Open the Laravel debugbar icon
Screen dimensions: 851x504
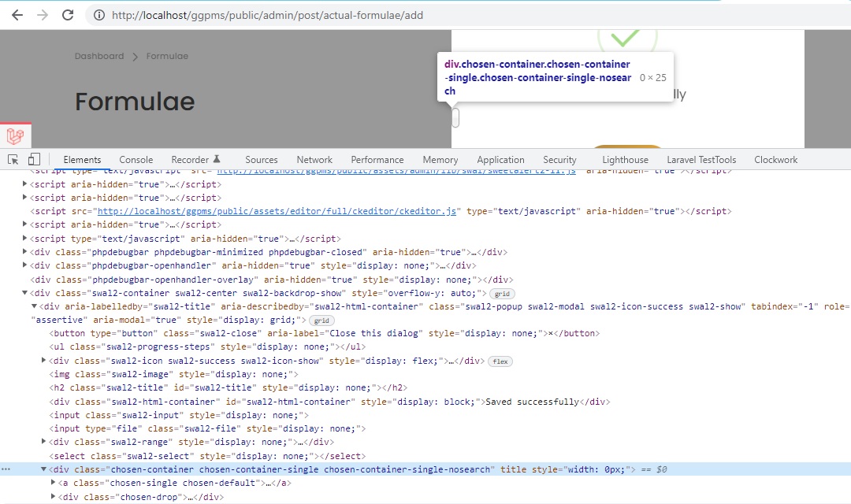[15, 135]
